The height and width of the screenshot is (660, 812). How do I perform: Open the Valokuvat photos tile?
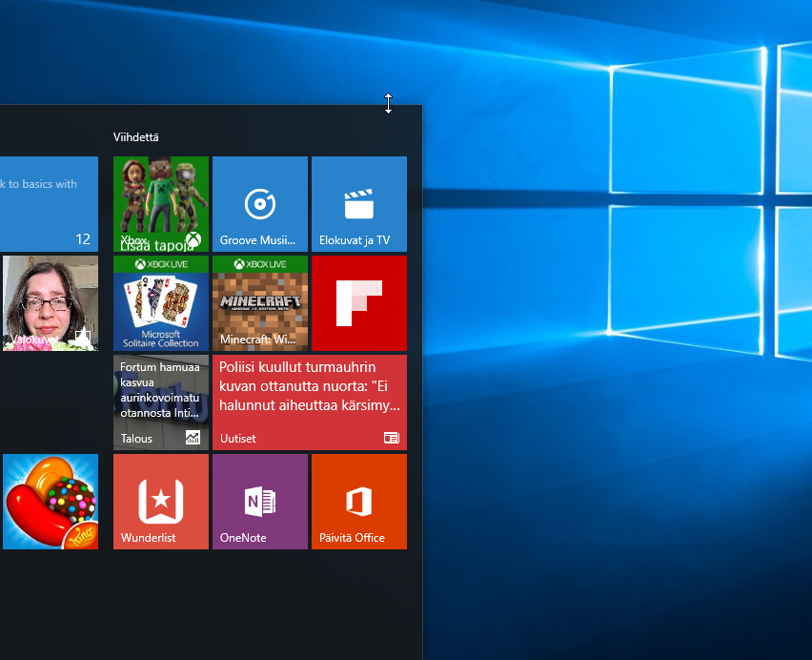click(x=50, y=302)
